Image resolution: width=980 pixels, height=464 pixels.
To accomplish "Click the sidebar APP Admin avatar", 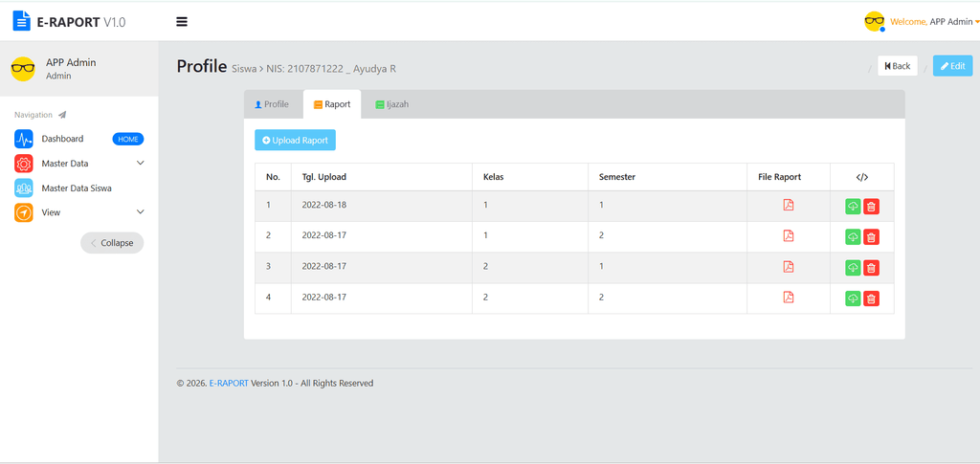I will click(x=23, y=69).
